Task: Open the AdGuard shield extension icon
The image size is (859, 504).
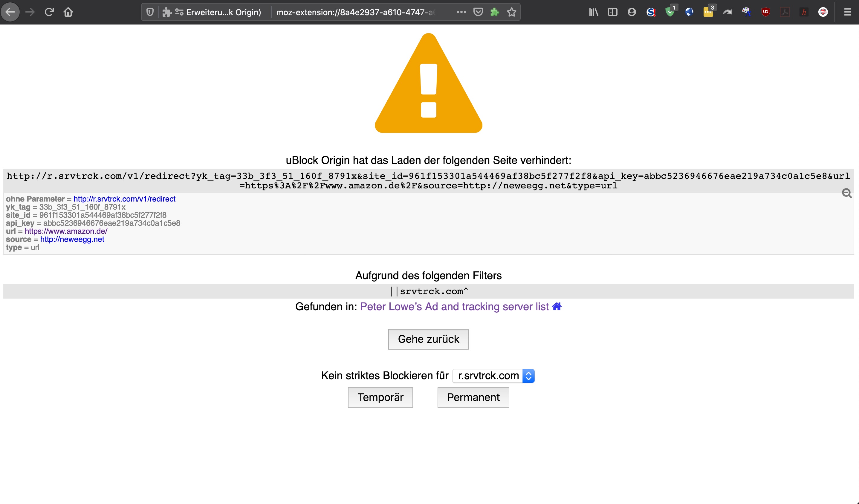Action: pyautogui.click(x=670, y=12)
